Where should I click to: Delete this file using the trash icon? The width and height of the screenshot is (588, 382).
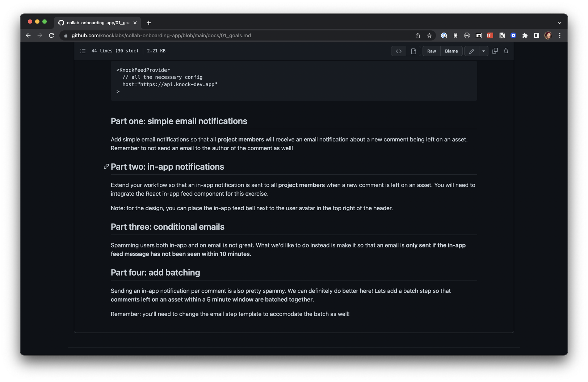[x=506, y=51]
